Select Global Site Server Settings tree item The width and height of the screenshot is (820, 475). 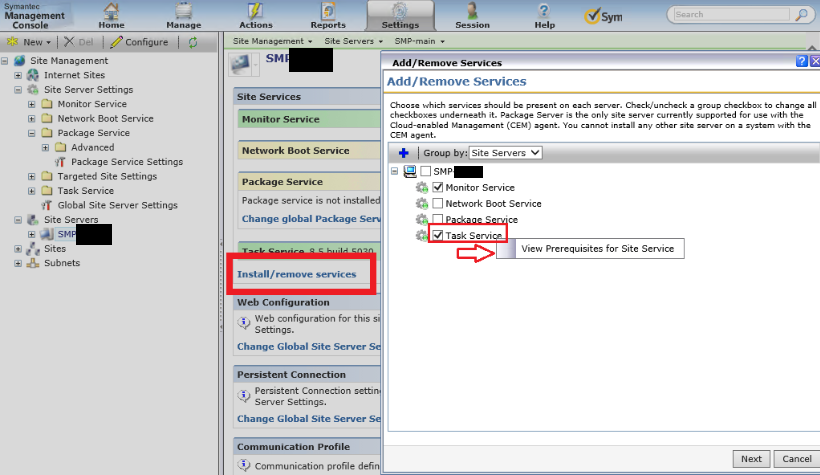(118, 205)
